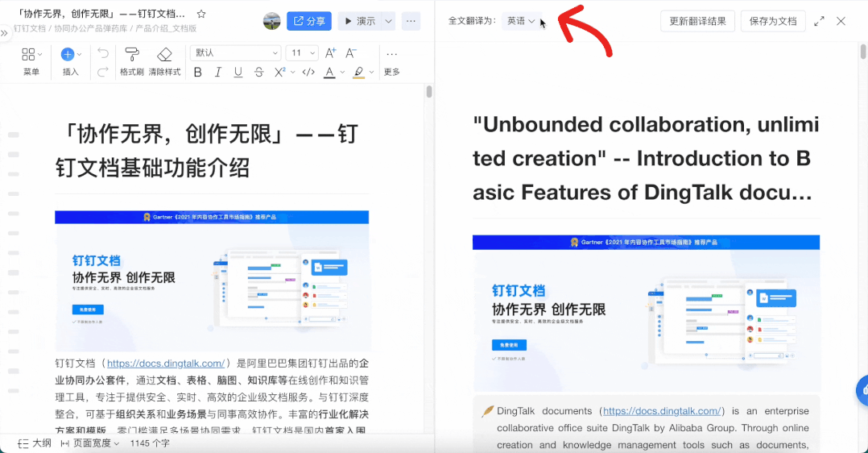Click the format painter (格式刷) icon
Screen dimensions: 868x453
point(132,55)
